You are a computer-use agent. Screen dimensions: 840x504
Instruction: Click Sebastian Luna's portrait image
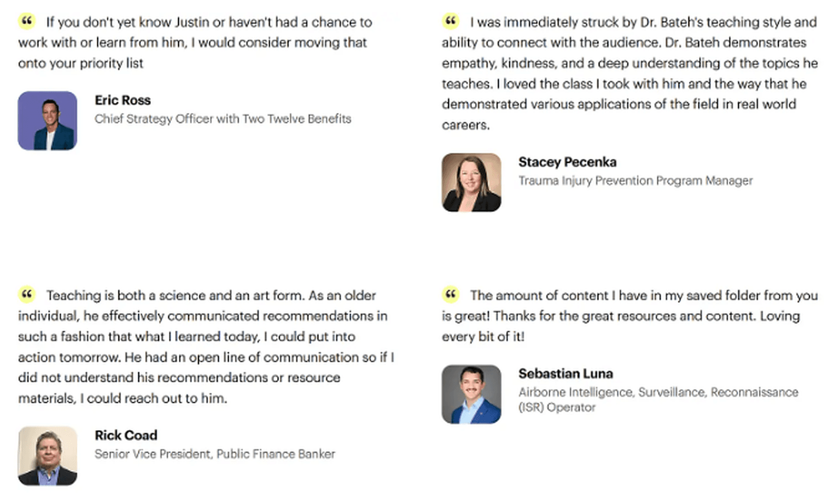(471, 394)
